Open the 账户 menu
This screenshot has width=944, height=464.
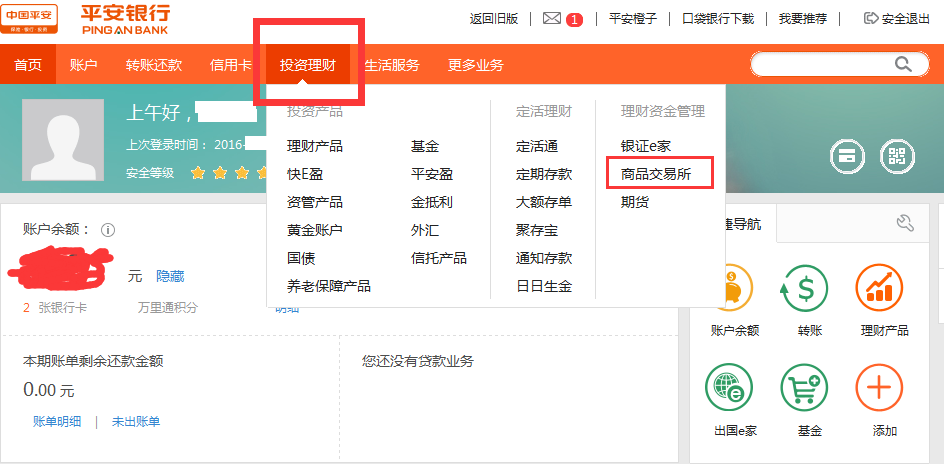click(x=84, y=64)
